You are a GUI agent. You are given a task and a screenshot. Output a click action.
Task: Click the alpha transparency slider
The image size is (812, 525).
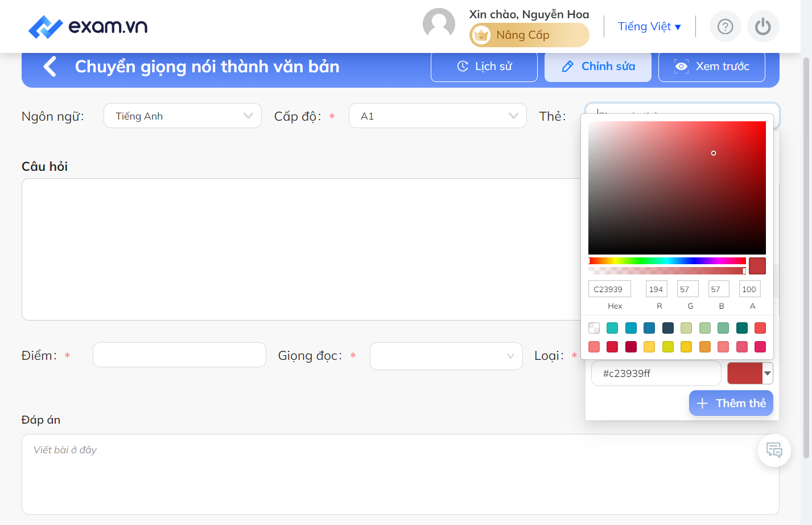pyautogui.click(x=667, y=270)
